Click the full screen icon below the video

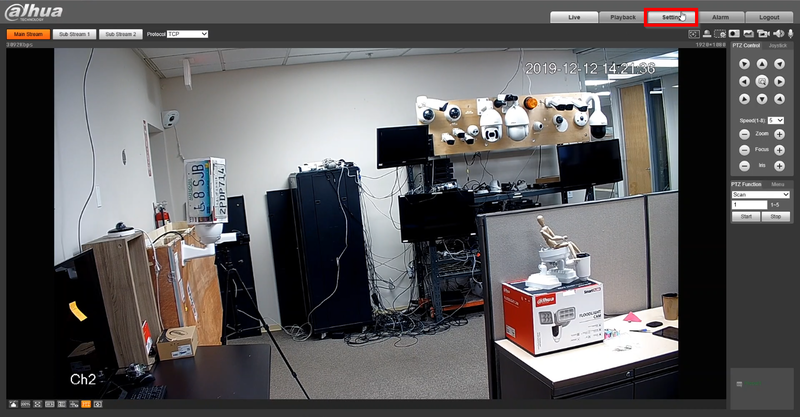click(37, 404)
